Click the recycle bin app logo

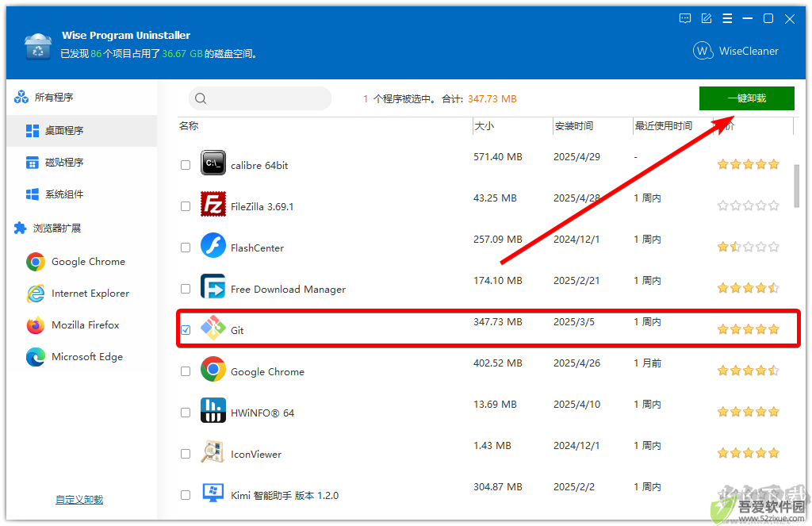pos(38,46)
